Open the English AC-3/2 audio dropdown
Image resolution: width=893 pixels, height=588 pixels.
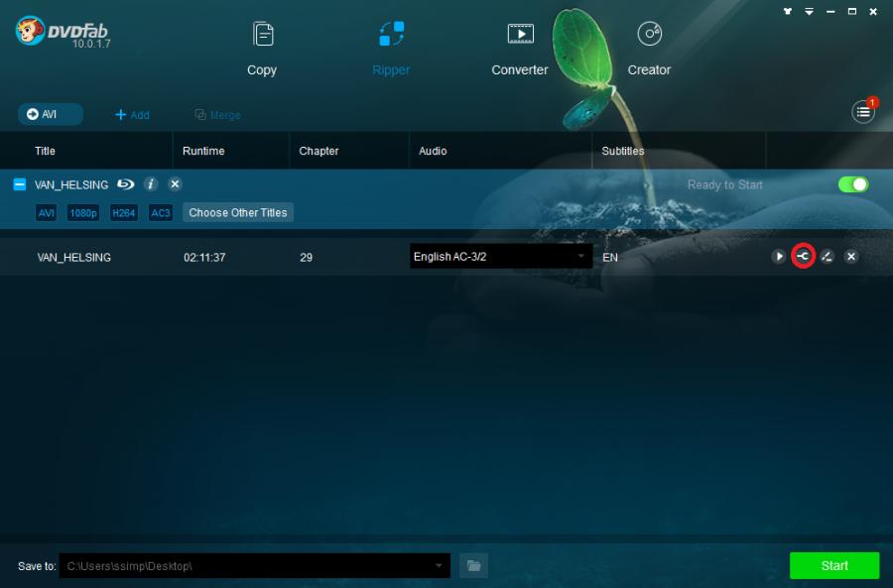[x=501, y=257]
